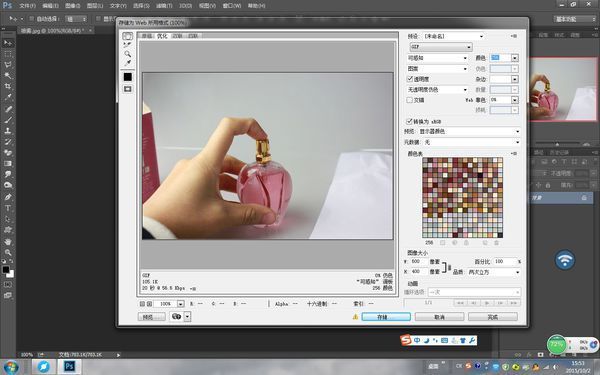
Task: Open Photoshop from the Windows taskbar
Action: coord(69,367)
